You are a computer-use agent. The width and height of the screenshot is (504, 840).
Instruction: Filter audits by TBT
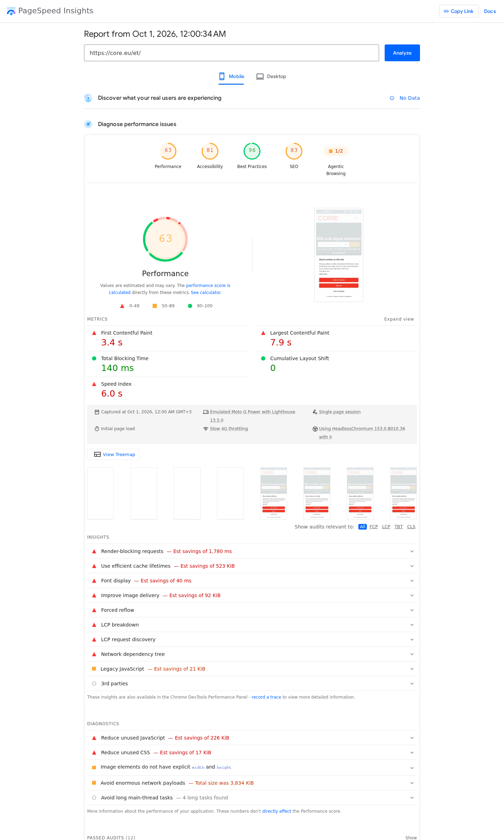click(x=399, y=527)
